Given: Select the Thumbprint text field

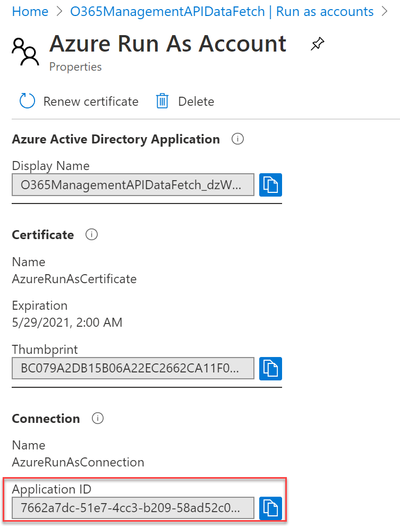Looking at the screenshot, I should tap(133, 368).
